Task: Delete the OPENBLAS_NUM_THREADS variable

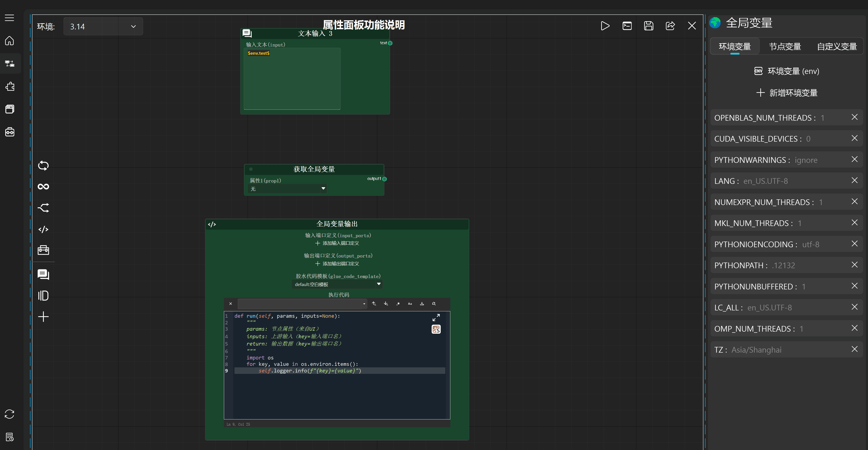Action: pos(855,117)
